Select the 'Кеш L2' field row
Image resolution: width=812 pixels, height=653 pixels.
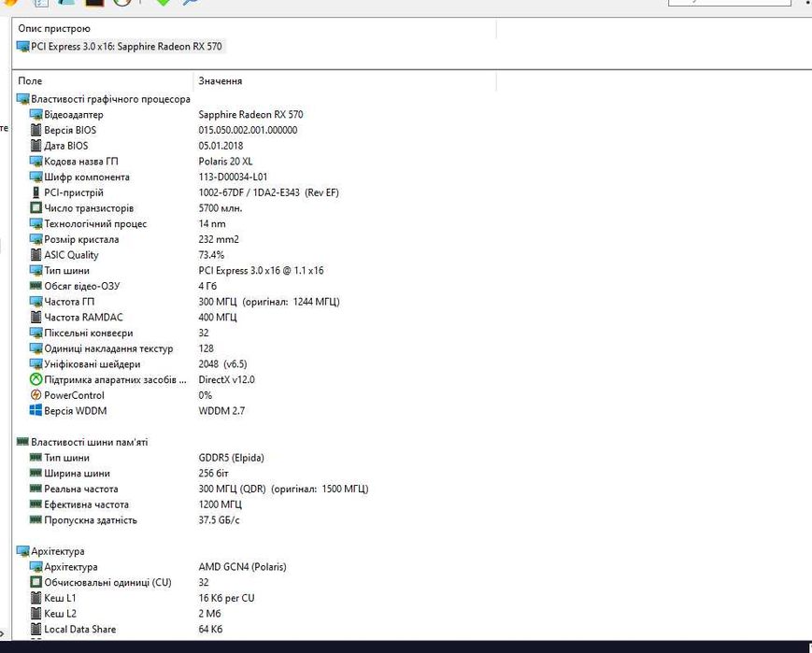[x=60, y=613]
